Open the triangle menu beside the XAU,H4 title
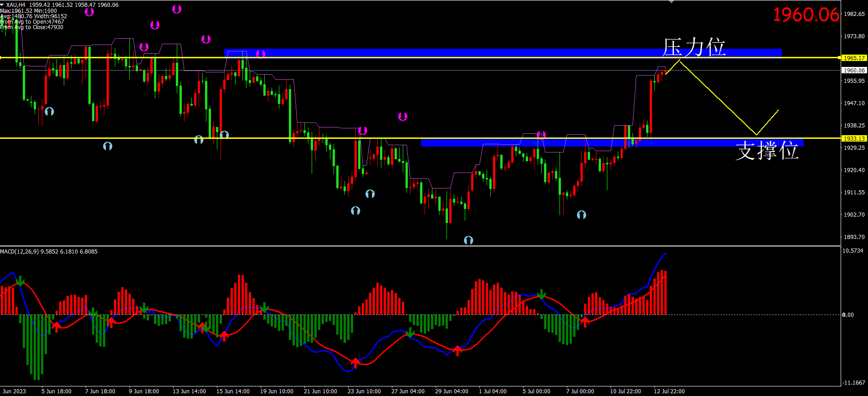Viewport: 868px width, 396px height. coord(2,5)
